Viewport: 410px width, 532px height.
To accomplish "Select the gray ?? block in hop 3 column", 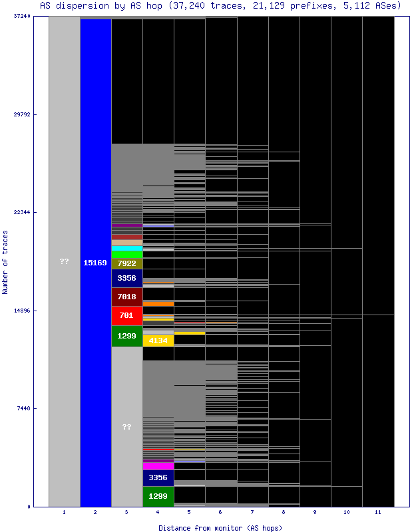I will tap(126, 426).
